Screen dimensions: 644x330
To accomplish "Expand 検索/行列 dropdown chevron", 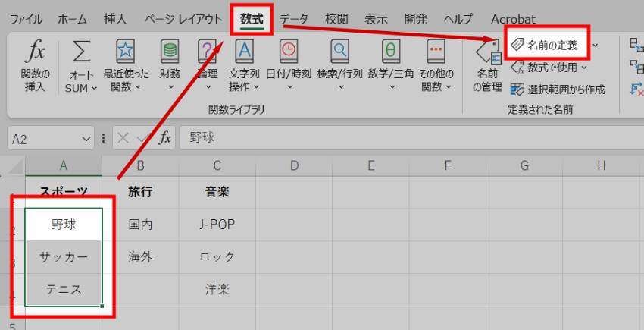I will point(341,87).
